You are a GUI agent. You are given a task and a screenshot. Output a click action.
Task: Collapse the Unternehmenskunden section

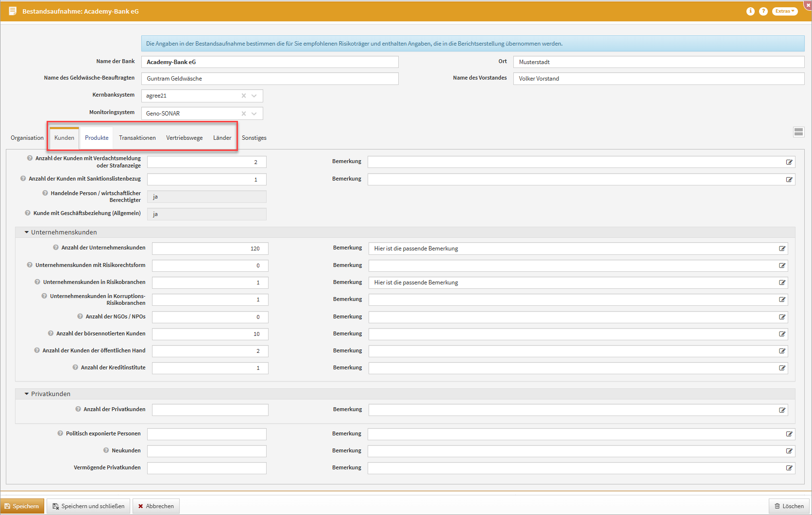point(27,233)
